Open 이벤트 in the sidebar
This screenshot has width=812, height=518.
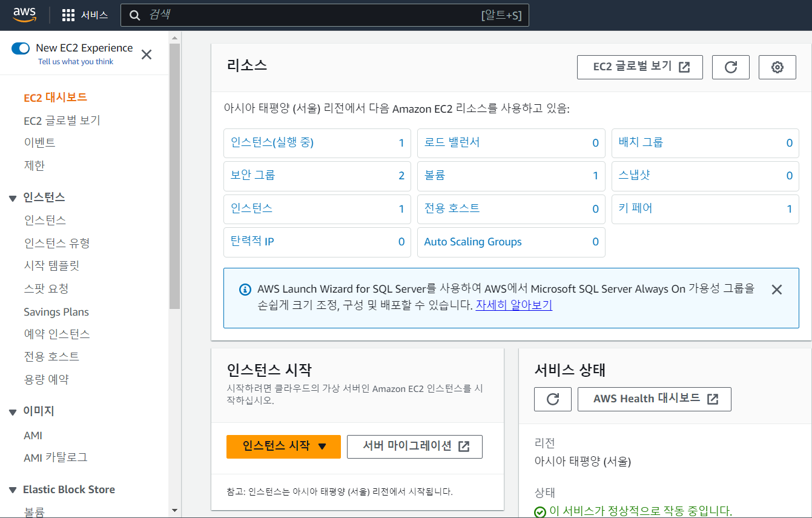39,143
